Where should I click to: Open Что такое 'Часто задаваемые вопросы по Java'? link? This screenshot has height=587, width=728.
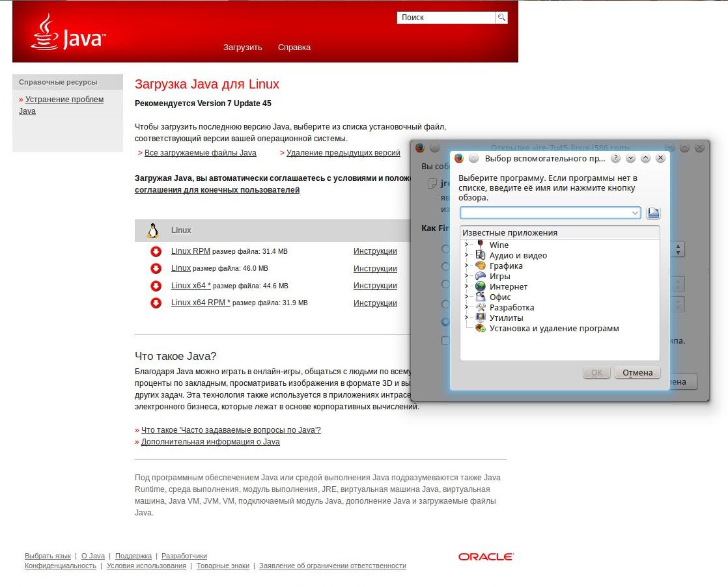[231, 430]
